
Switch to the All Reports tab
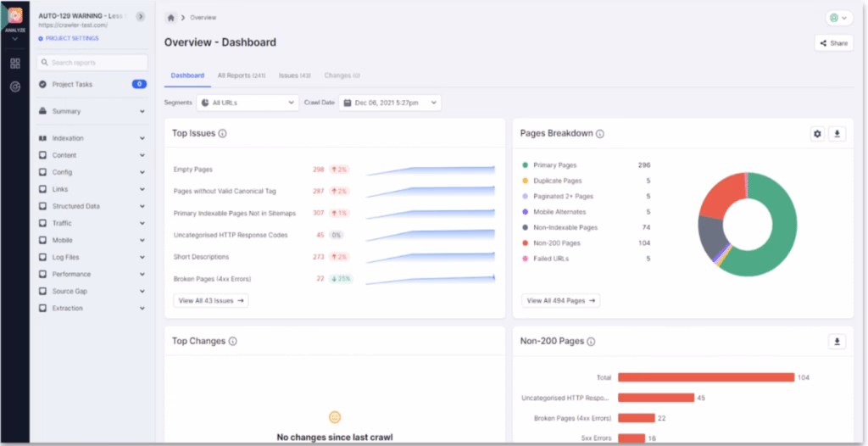click(x=241, y=75)
